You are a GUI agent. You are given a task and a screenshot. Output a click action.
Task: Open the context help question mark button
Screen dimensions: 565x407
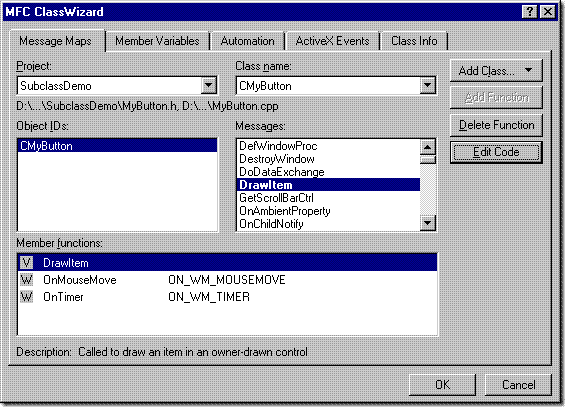tap(530, 12)
